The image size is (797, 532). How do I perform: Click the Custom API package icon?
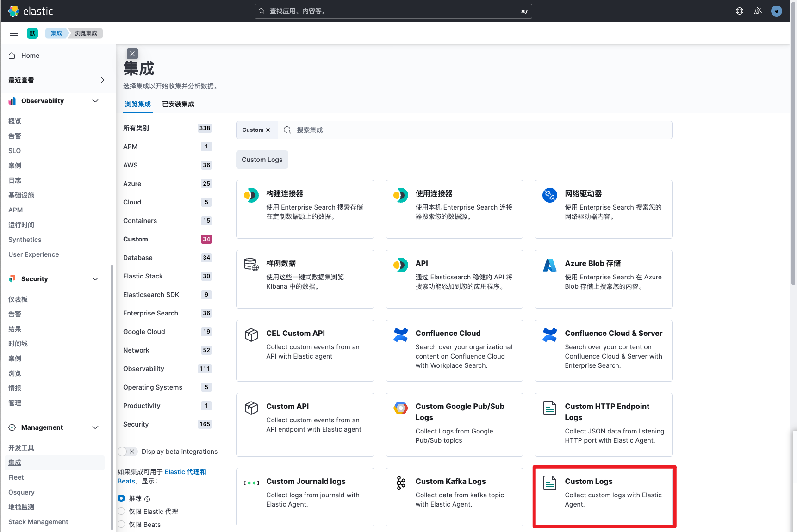[251, 408]
